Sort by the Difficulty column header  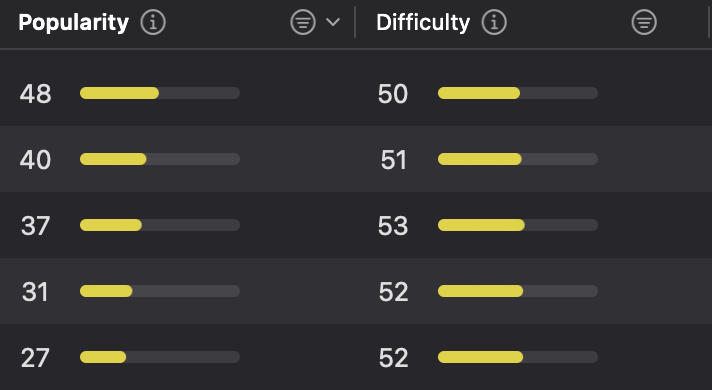point(423,22)
